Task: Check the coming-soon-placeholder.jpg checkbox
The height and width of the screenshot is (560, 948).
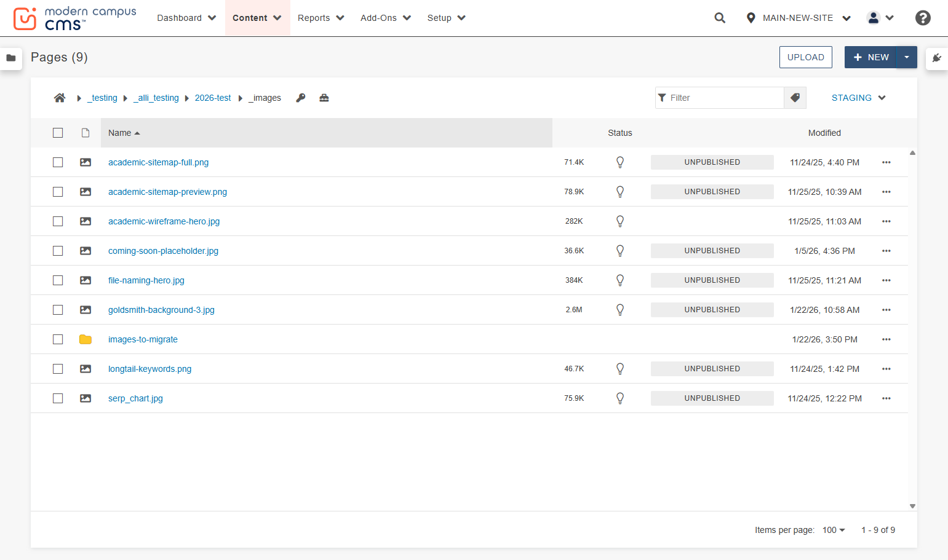Action: [58, 251]
